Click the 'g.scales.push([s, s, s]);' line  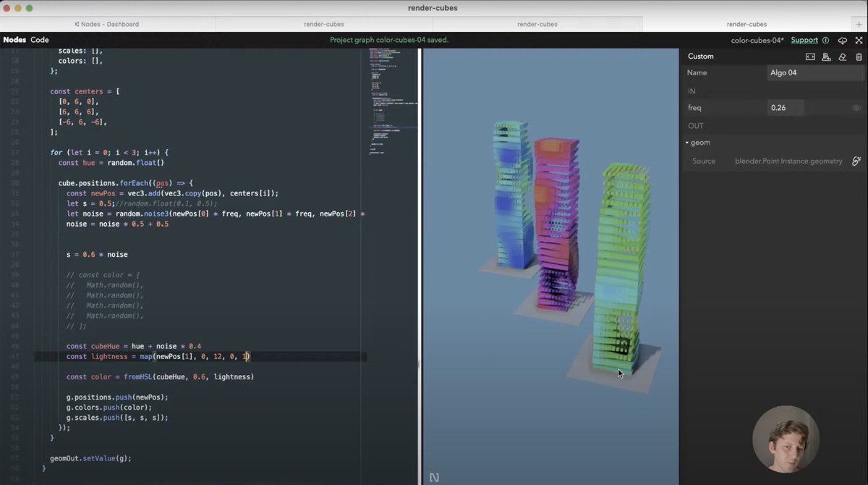click(117, 418)
